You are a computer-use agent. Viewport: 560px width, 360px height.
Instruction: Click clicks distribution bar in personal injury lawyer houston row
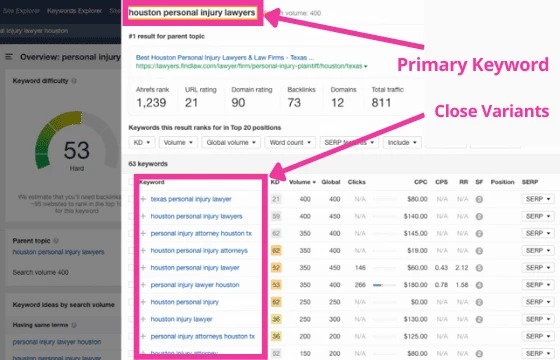coord(384,285)
